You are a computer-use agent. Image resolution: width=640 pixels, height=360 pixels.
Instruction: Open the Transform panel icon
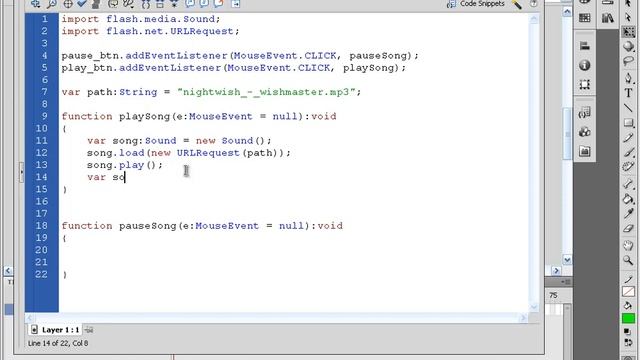pyautogui.click(x=584, y=84)
